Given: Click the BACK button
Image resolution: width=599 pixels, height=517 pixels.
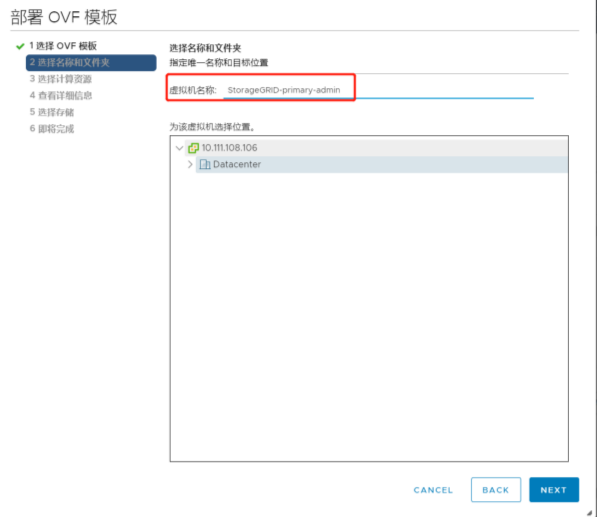Looking at the screenshot, I should (x=495, y=489).
